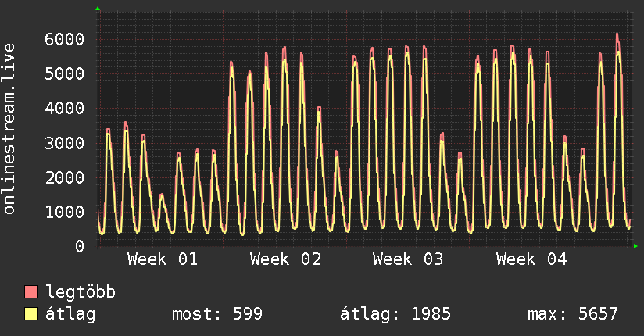Click the 'max: 5657' statistic

tap(573, 314)
